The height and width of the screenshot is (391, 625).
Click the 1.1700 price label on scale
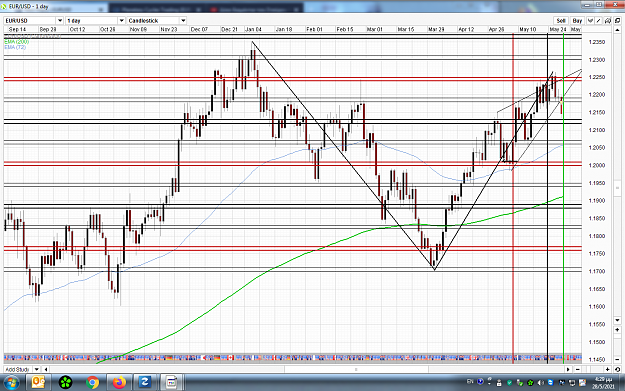click(x=597, y=271)
